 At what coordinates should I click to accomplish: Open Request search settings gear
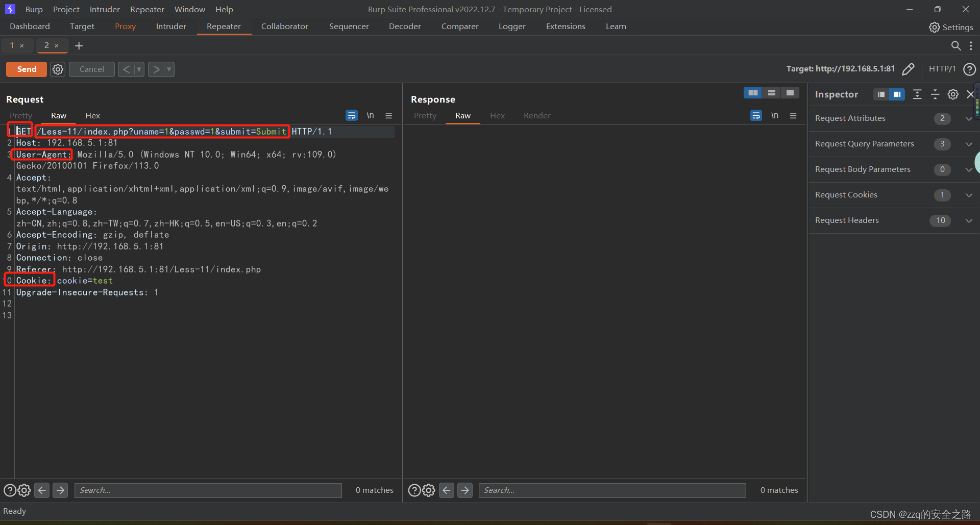[x=24, y=490]
